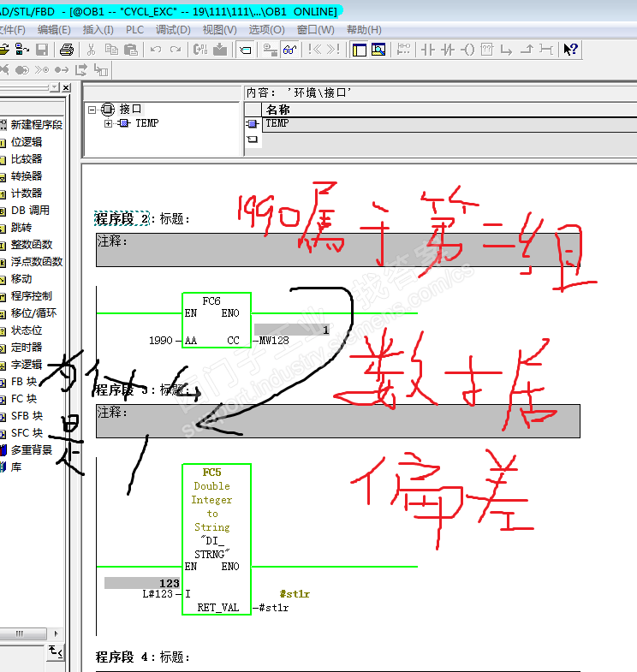The width and height of the screenshot is (637, 672).
Task: Click the Cut scissors icon
Action: [91, 50]
